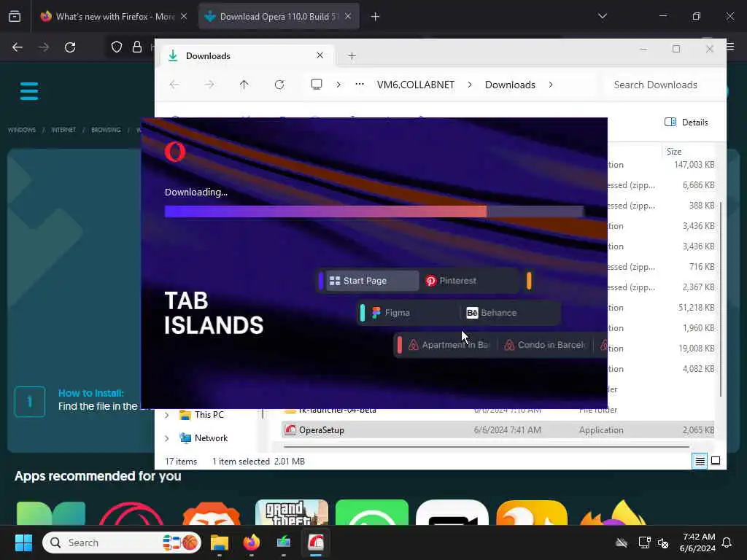Screen dimensions: 747x560
Task: Open the BROWSING breadcrumb link on webpage
Action: coord(106,130)
